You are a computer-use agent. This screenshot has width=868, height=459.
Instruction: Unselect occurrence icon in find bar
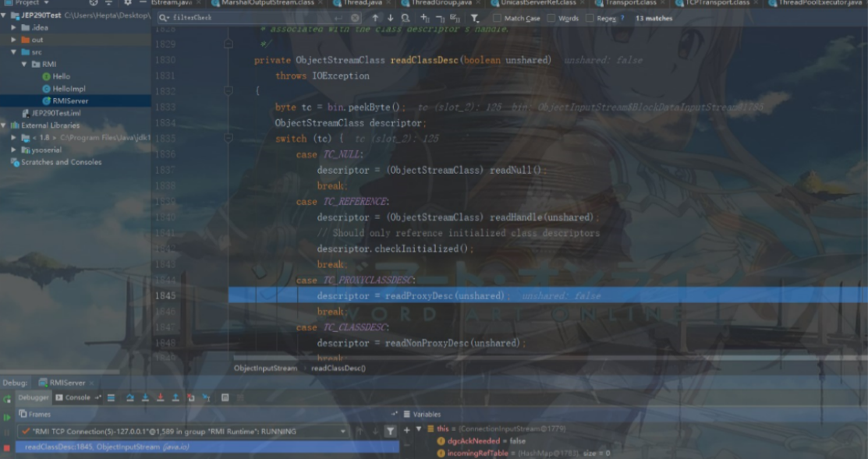point(440,18)
